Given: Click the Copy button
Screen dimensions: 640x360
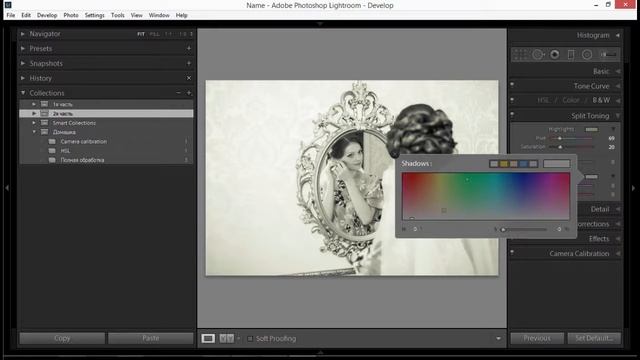Looking at the screenshot, I should click(62, 338).
